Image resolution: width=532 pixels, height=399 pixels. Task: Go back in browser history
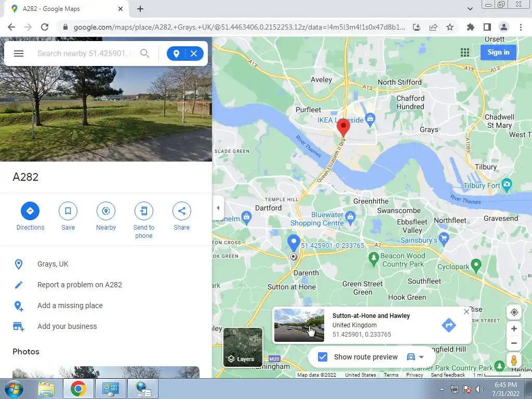tap(11, 27)
